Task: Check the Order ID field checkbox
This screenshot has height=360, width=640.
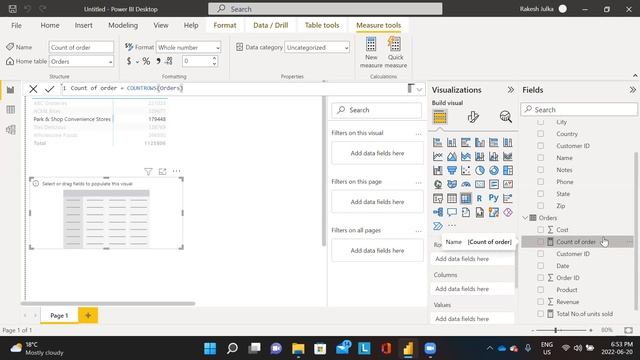Action: coord(540,278)
